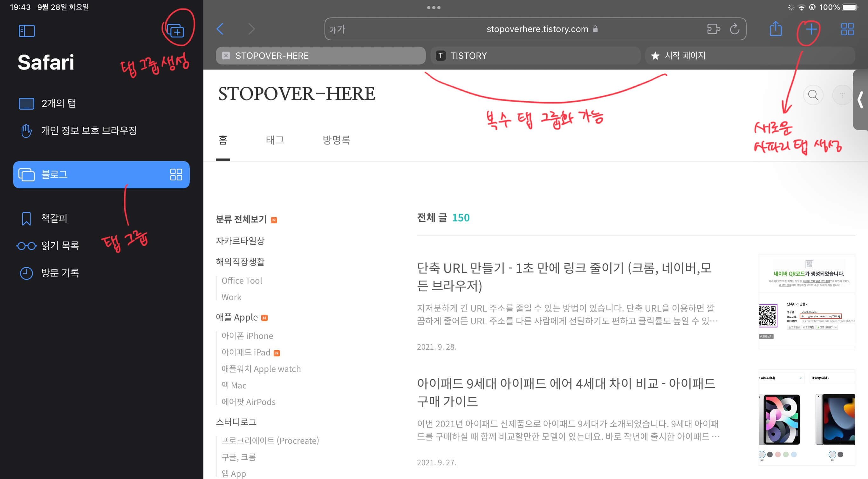Open the multitasking three-dot menu

tap(434, 7)
